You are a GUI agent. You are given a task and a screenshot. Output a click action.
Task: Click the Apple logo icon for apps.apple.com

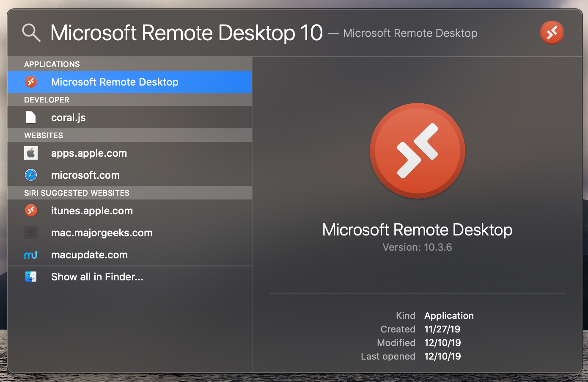31,153
